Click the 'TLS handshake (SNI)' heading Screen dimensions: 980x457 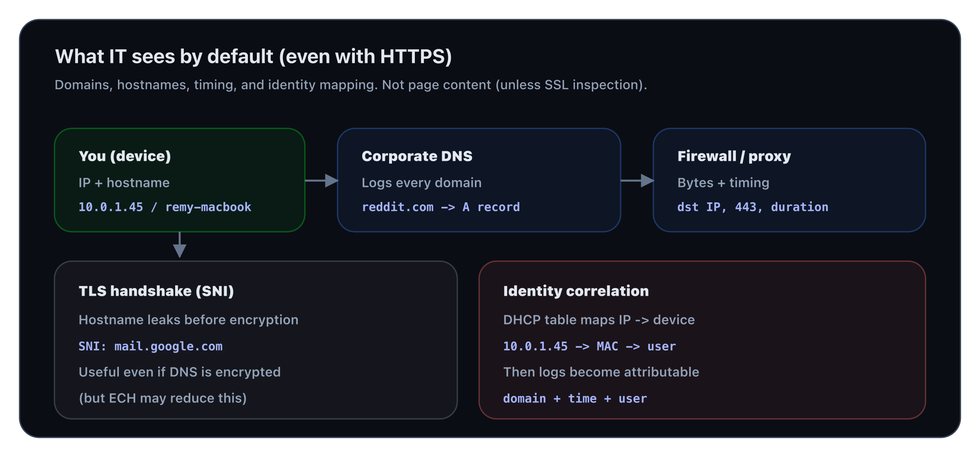coord(156,291)
